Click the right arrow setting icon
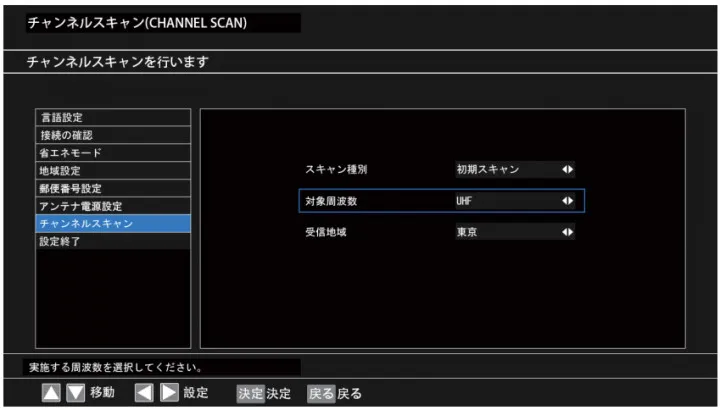 click(167, 393)
